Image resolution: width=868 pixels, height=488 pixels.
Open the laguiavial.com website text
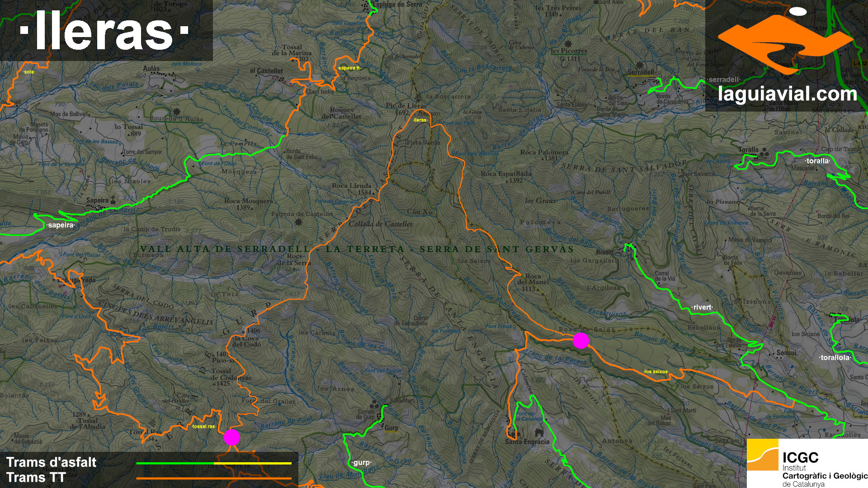[x=788, y=94]
